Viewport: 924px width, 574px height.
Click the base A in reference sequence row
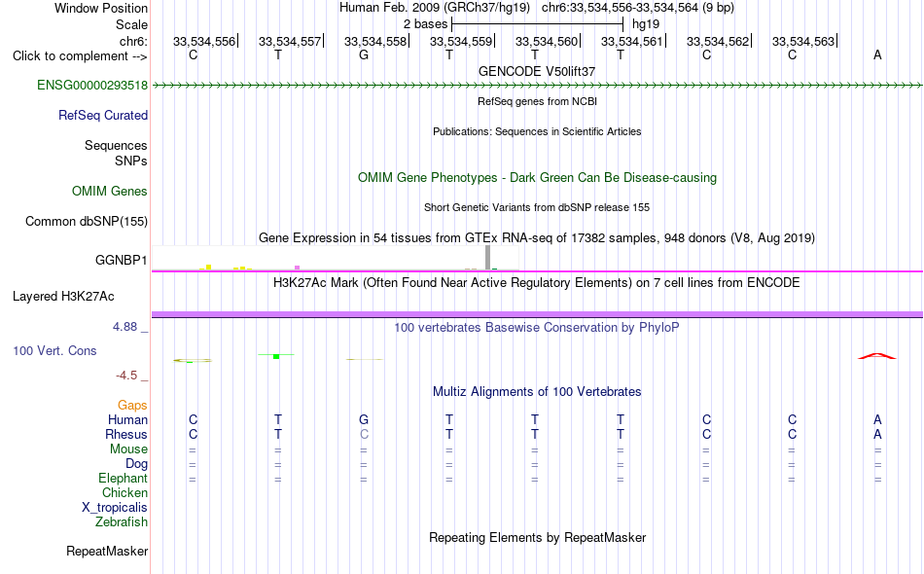coord(877,55)
